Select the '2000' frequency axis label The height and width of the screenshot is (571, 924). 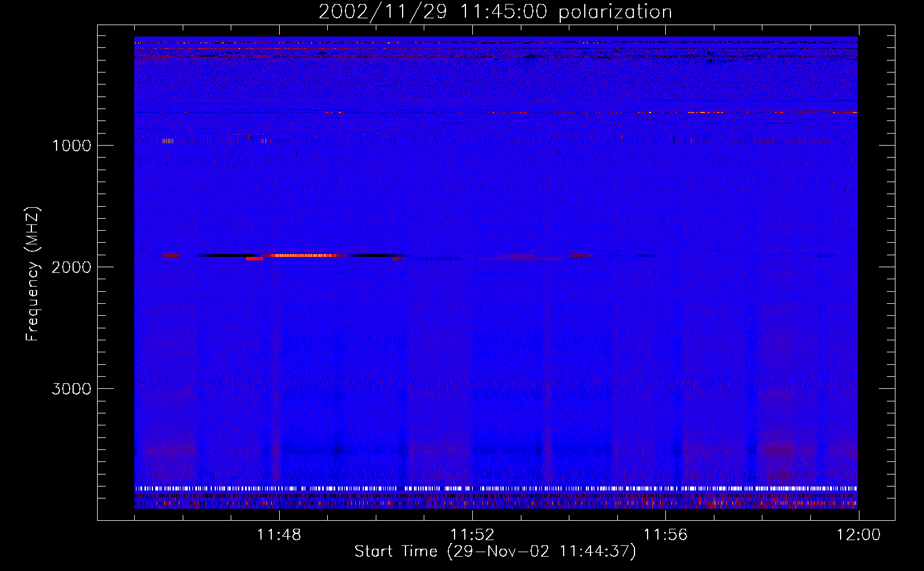71,267
